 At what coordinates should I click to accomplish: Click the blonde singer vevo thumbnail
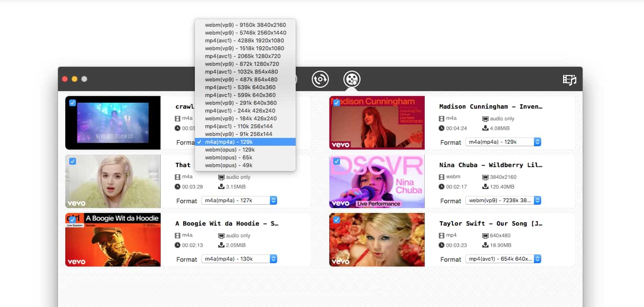(113, 181)
